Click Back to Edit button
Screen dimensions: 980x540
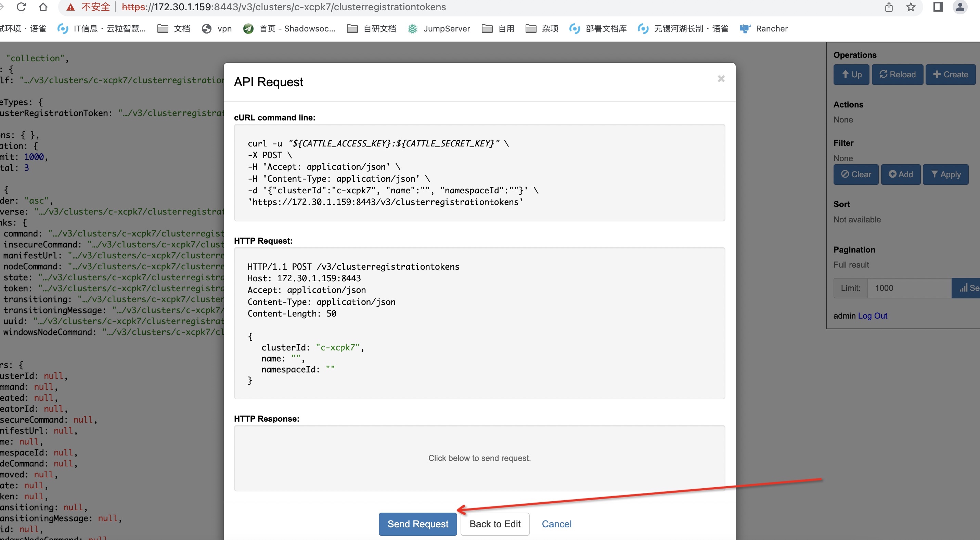pyautogui.click(x=494, y=524)
